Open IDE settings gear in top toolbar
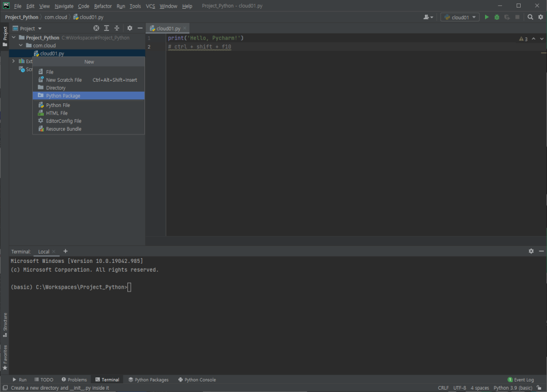The height and width of the screenshot is (392, 547). (541, 17)
